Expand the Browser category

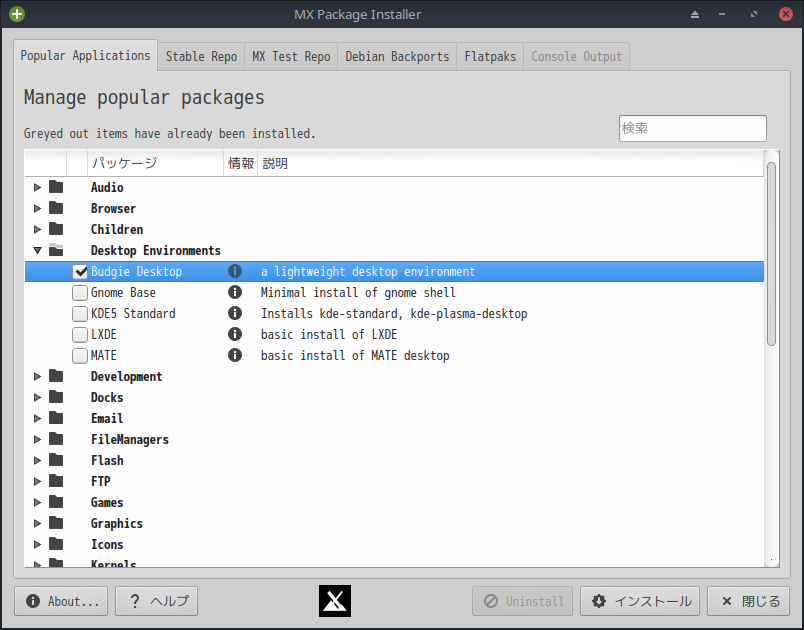click(x=37, y=208)
